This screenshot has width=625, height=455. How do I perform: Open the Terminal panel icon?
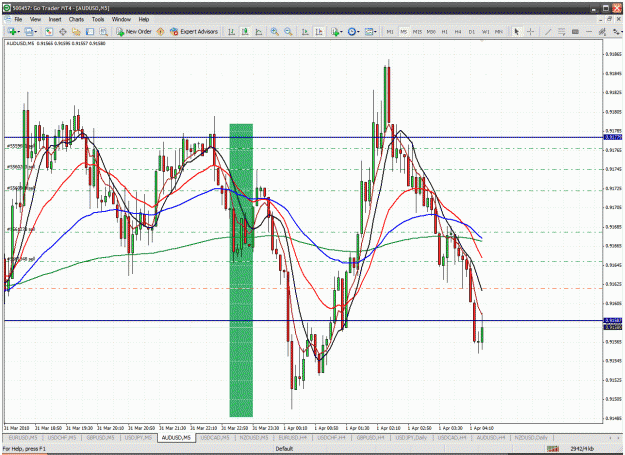pos(90,31)
